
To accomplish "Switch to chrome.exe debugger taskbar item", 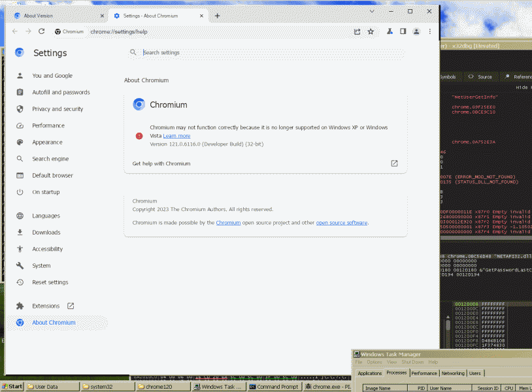I will (327, 386).
